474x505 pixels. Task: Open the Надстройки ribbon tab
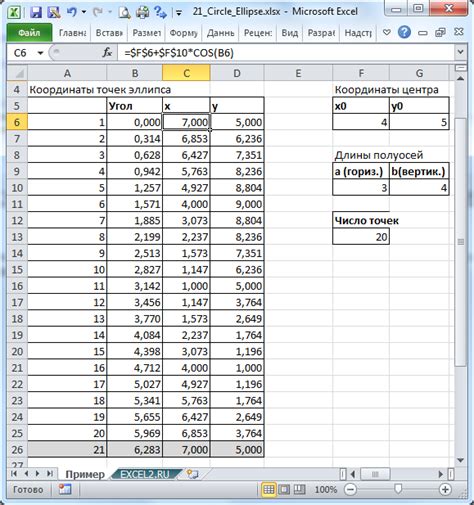pos(358,33)
